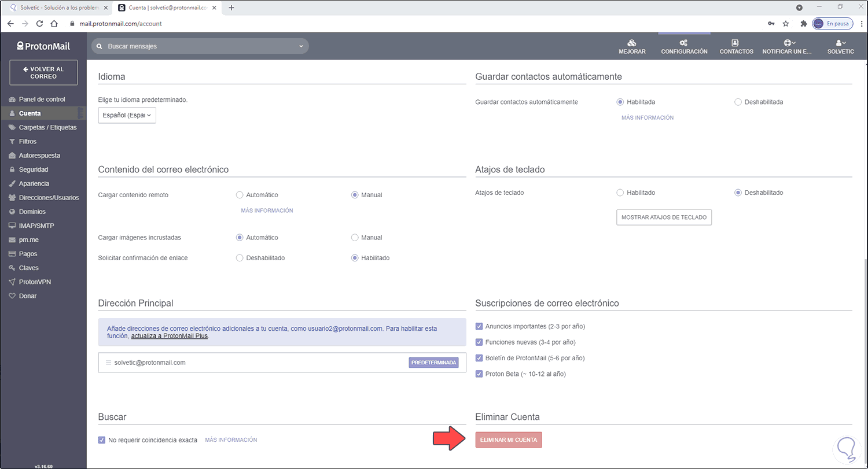
Task: Expand the message search options dropdown
Action: click(300, 45)
